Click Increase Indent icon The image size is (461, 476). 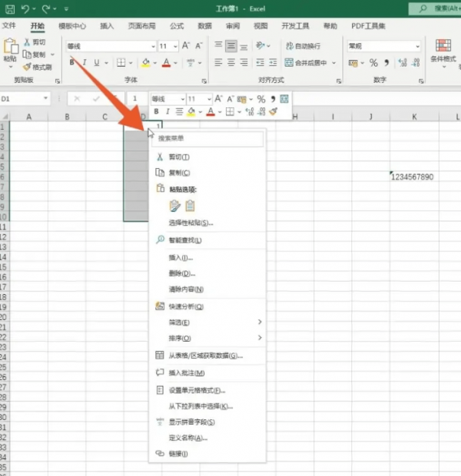click(x=273, y=62)
